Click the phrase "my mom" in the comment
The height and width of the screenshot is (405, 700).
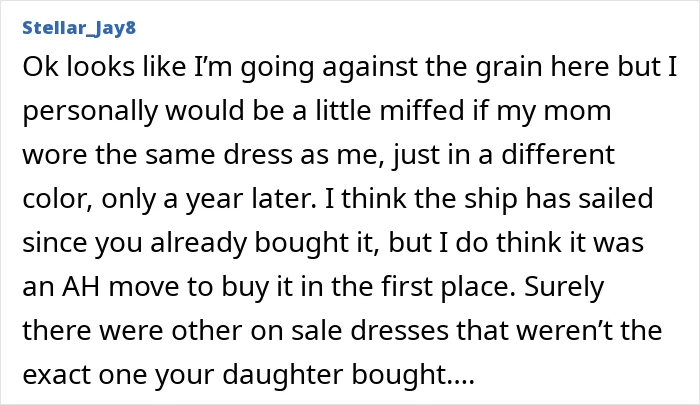click(x=554, y=111)
